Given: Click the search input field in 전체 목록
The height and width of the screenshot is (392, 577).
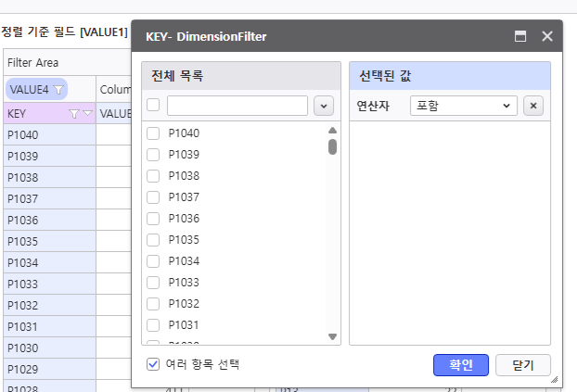Looking at the screenshot, I should (x=237, y=106).
